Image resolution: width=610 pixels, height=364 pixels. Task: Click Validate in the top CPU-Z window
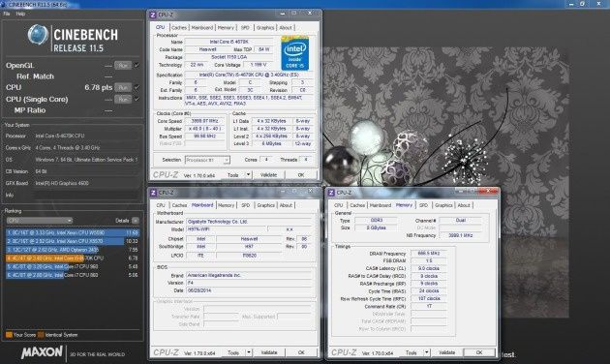click(269, 175)
